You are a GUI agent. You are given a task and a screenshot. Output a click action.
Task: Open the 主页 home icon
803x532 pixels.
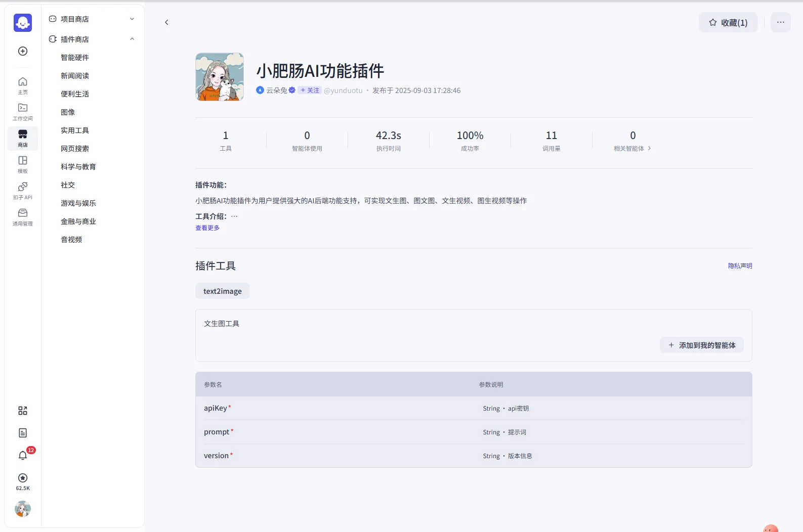[23, 85]
